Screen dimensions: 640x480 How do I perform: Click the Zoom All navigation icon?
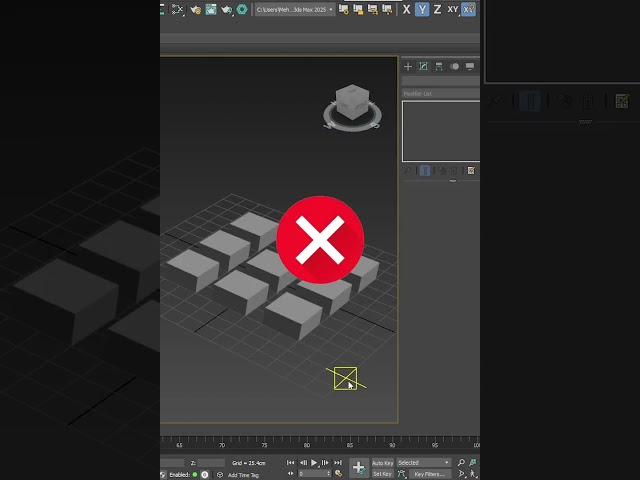click(x=473, y=462)
